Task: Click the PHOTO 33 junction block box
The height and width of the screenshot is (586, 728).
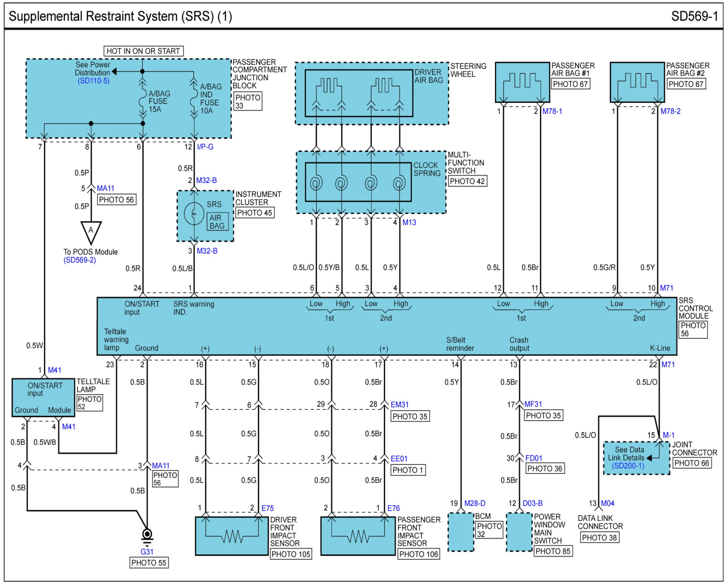Action: pos(248,101)
